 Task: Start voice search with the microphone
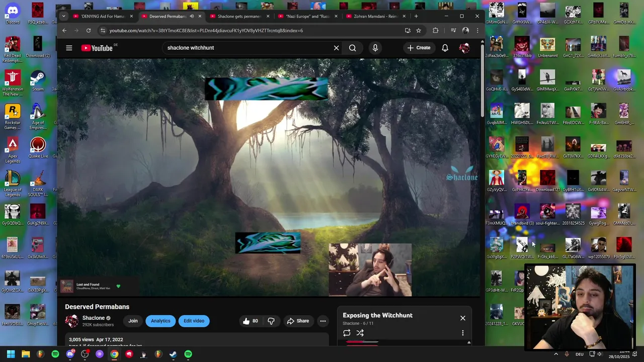tap(375, 48)
